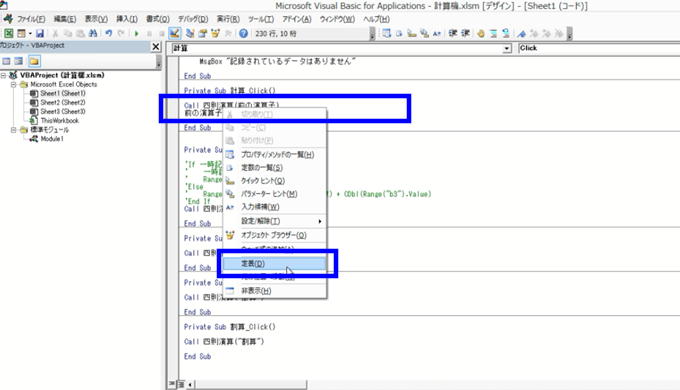Open the アドイン(A) menu
Image resolution: width=680 pixels, height=390 pixels.
[x=297, y=19]
